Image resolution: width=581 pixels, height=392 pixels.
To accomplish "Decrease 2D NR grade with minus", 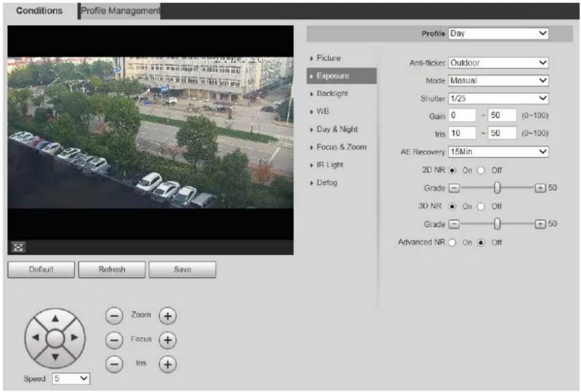I will 454,188.
